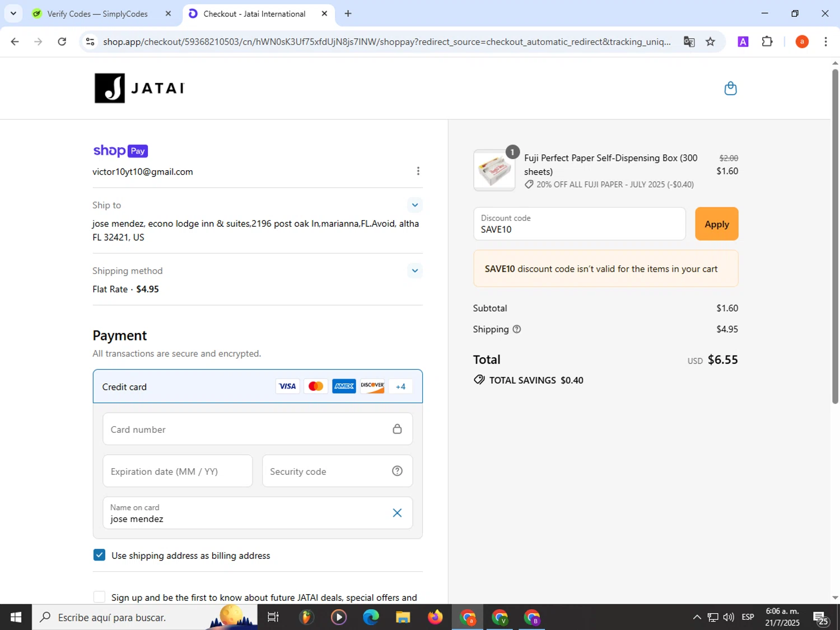Reload the checkout page
This screenshot has height=630, width=840.
[62, 41]
